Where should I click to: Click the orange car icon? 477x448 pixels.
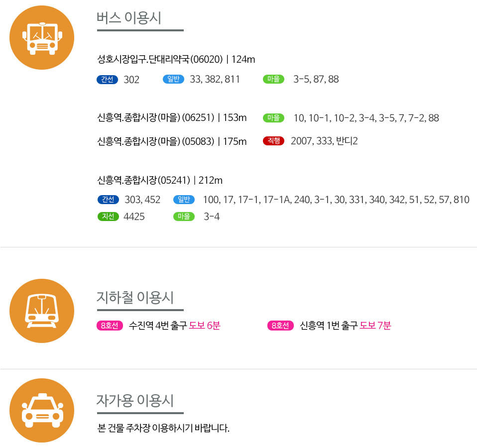click(x=42, y=410)
